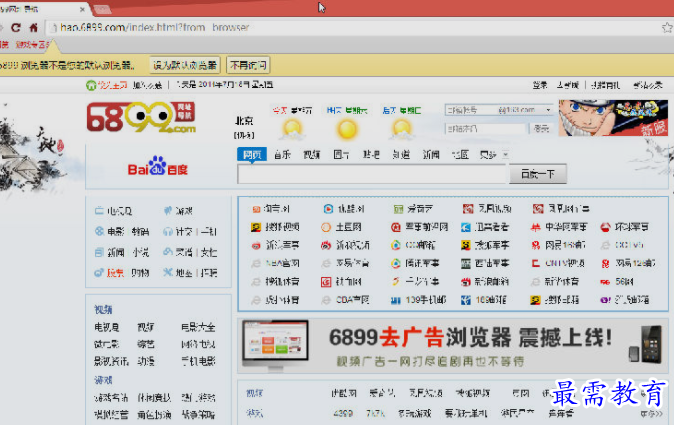Open the Naruto game ad image
The height and width of the screenshot is (425, 674).
pyautogui.click(x=613, y=118)
